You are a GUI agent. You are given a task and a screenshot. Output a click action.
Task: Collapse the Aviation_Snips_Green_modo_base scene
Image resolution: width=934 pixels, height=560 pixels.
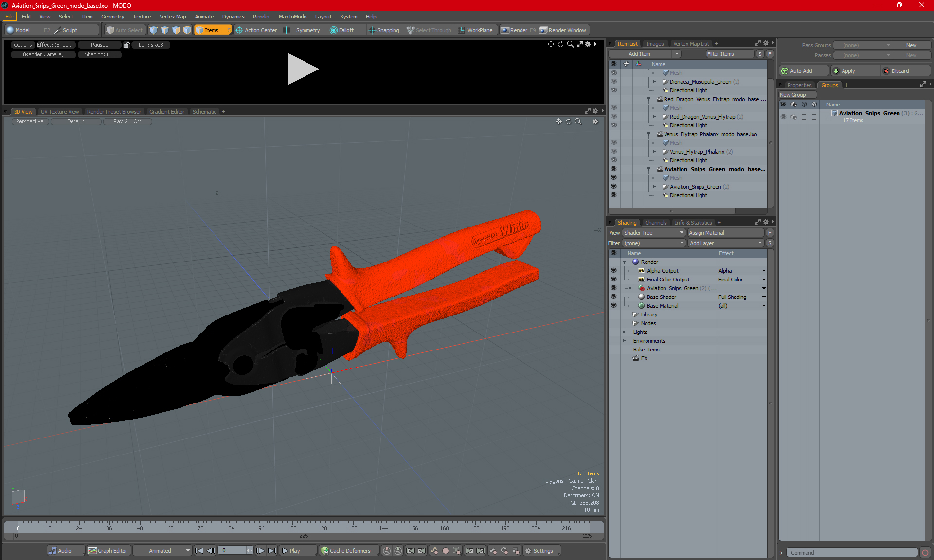pos(648,169)
